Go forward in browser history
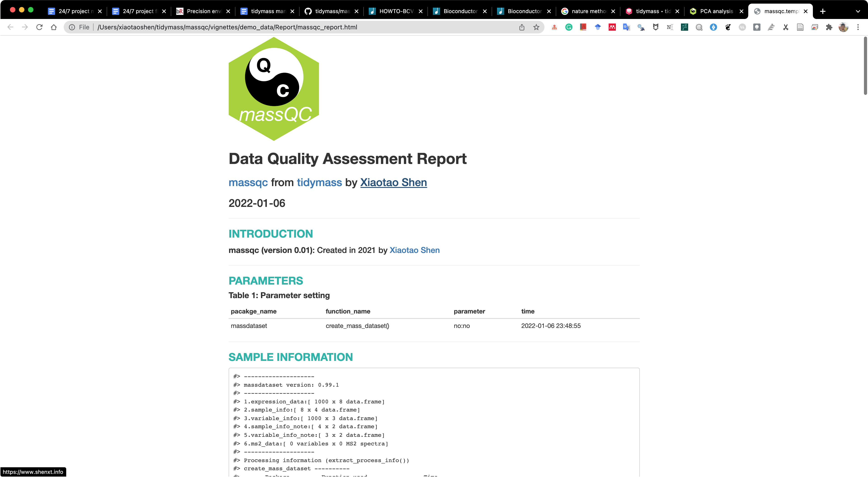 (25, 27)
